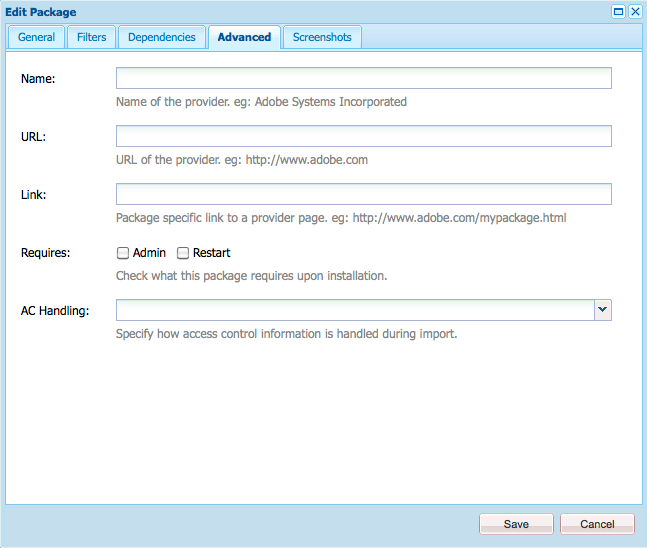Image resolution: width=647 pixels, height=548 pixels.
Task: Go to the Dependencies tab
Action: click(x=162, y=37)
